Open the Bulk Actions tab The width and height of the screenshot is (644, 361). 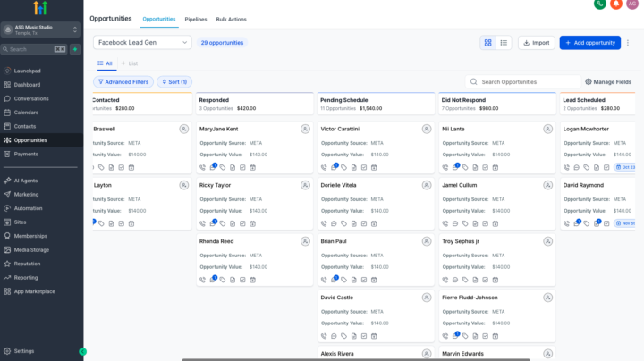(x=231, y=19)
